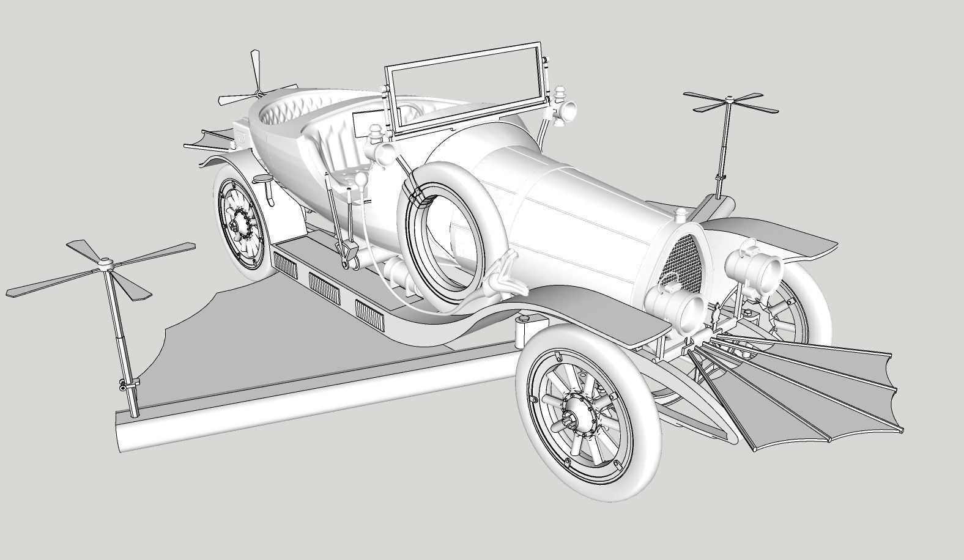The width and height of the screenshot is (964, 560).
Task: Select the propeller above the right front fender
Action: (730, 103)
